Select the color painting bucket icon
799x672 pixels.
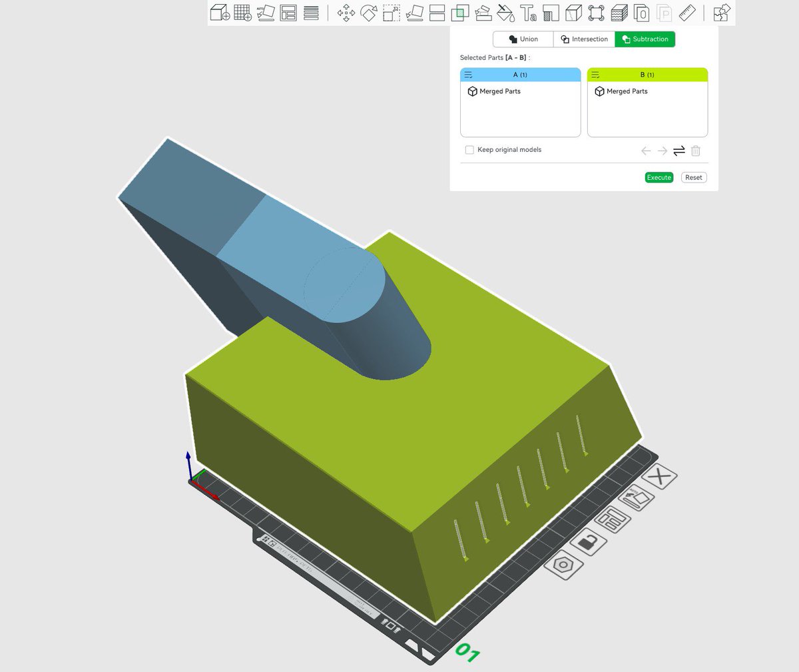[506, 13]
